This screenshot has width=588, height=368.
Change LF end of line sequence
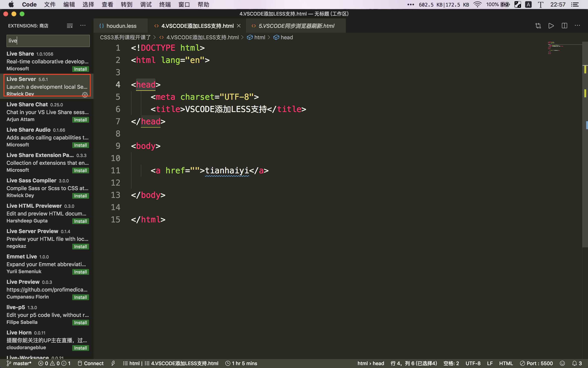490,363
